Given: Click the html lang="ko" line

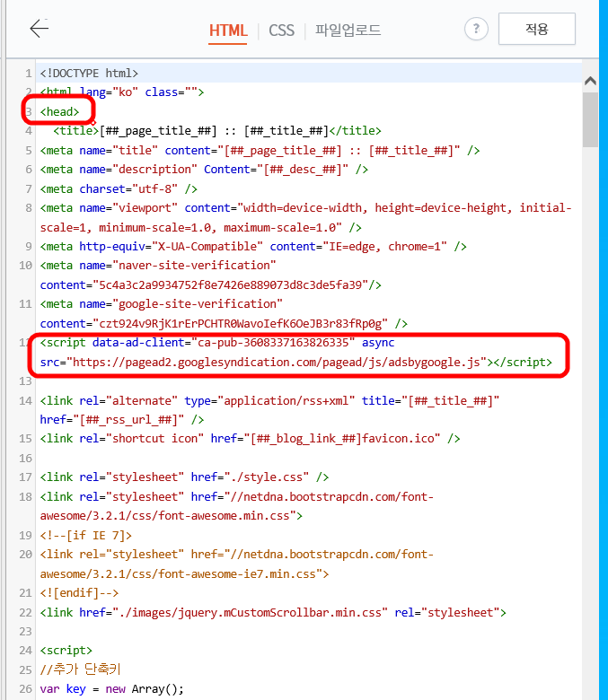Looking at the screenshot, I should coord(122,92).
